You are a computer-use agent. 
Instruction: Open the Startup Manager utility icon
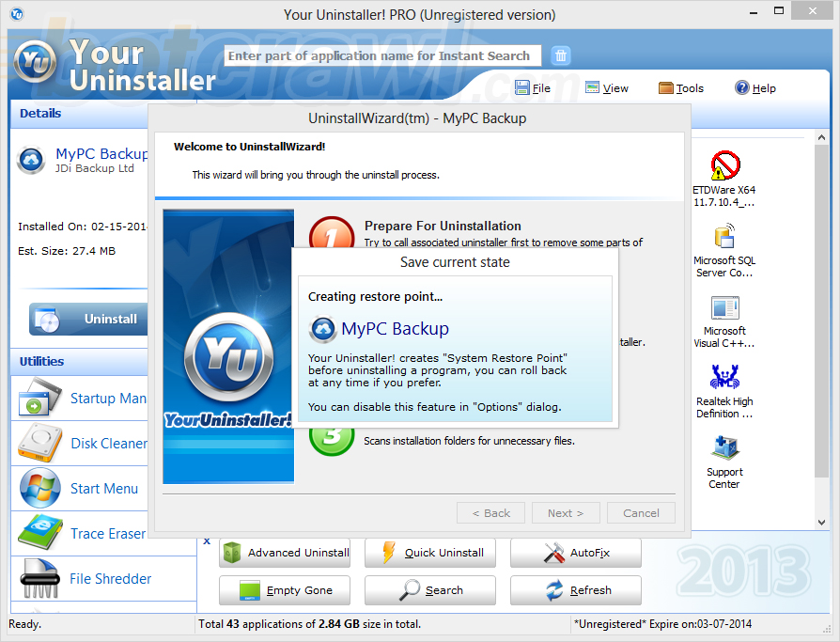pos(39,397)
